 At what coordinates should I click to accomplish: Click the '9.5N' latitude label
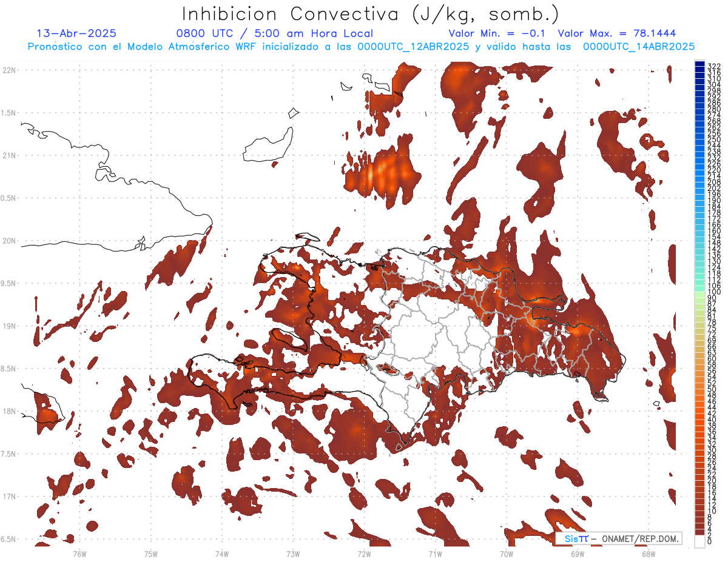click(8, 283)
